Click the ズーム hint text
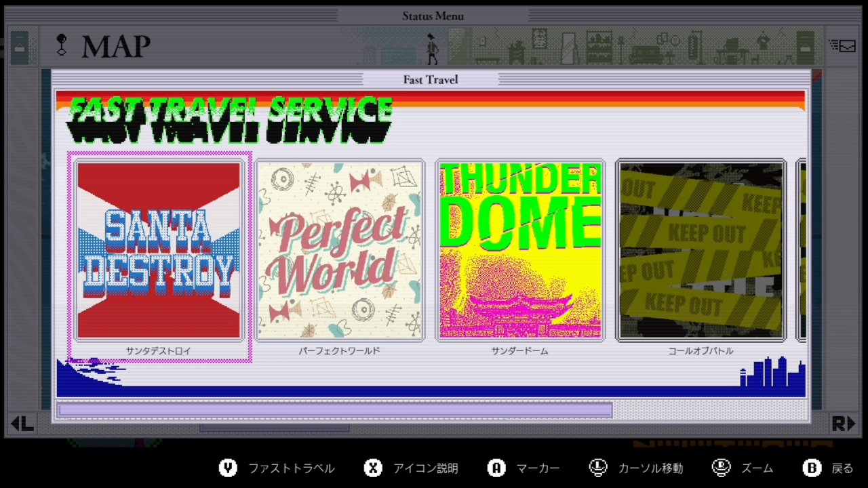Viewport: 868px width, 488px height. pyautogui.click(x=757, y=468)
